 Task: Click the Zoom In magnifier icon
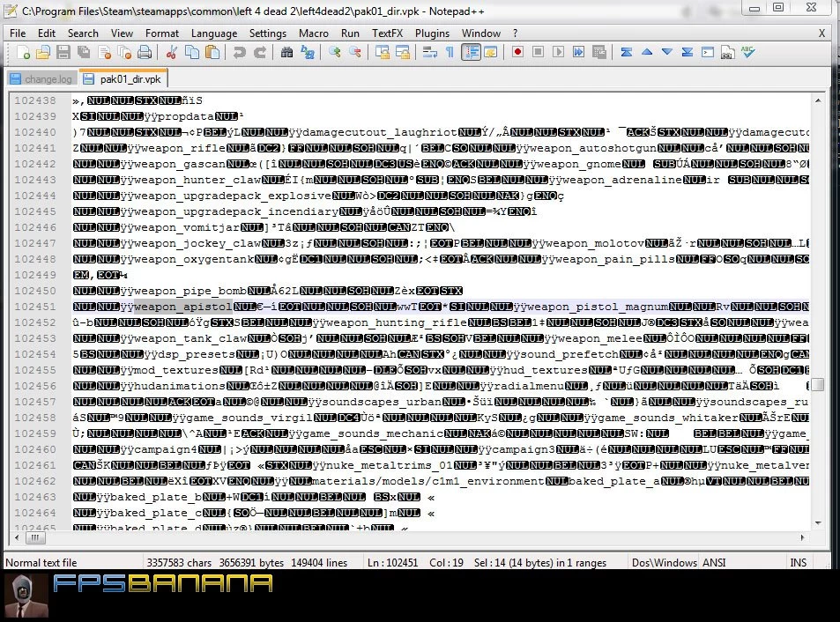[335, 53]
